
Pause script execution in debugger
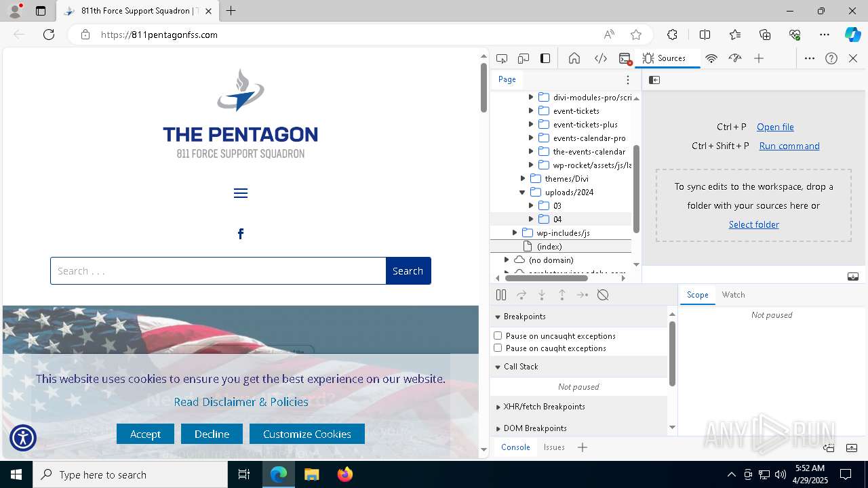pyautogui.click(x=501, y=295)
